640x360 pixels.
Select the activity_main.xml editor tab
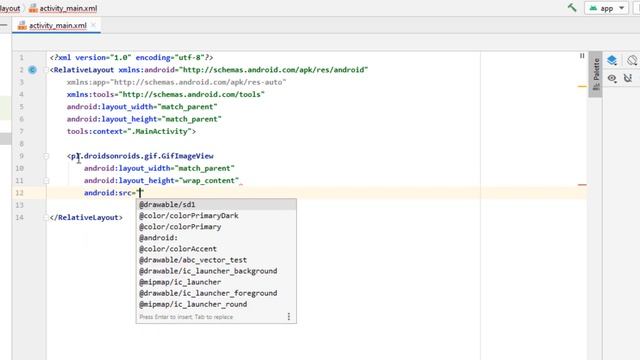coord(58,25)
